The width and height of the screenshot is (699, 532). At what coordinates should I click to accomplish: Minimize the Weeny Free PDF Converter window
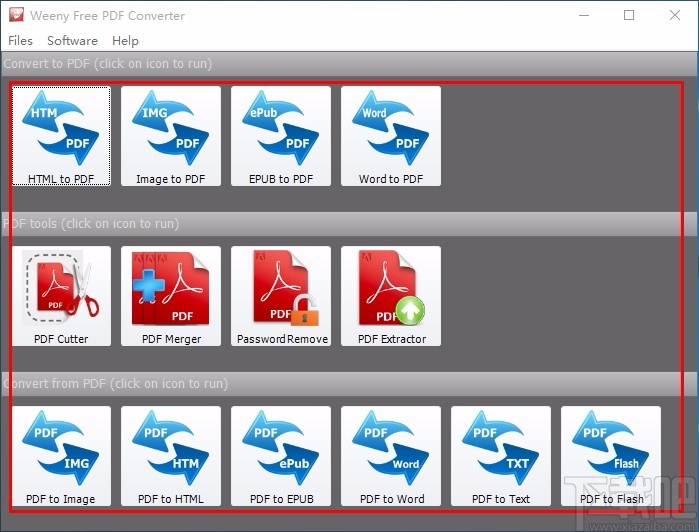pos(584,15)
